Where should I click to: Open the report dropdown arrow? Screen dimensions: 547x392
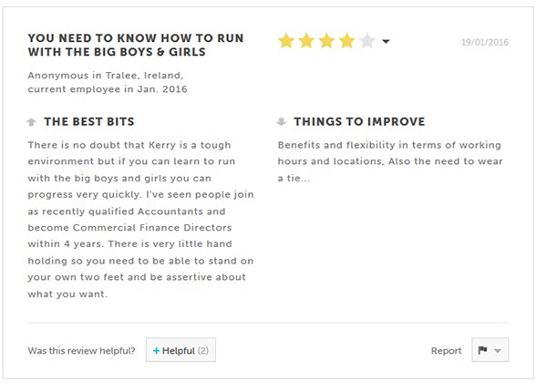[x=498, y=350]
